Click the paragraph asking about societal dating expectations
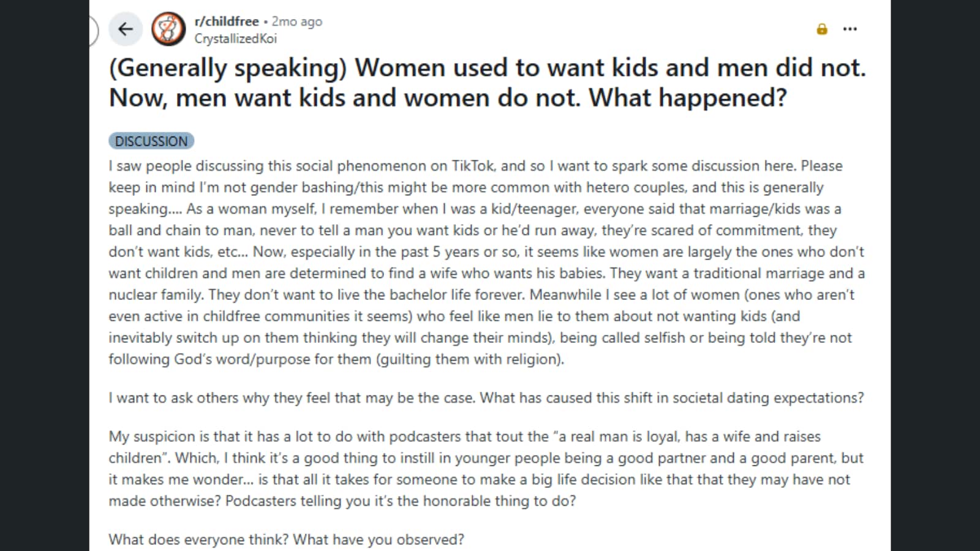This screenshot has width=980, height=551. click(486, 398)
